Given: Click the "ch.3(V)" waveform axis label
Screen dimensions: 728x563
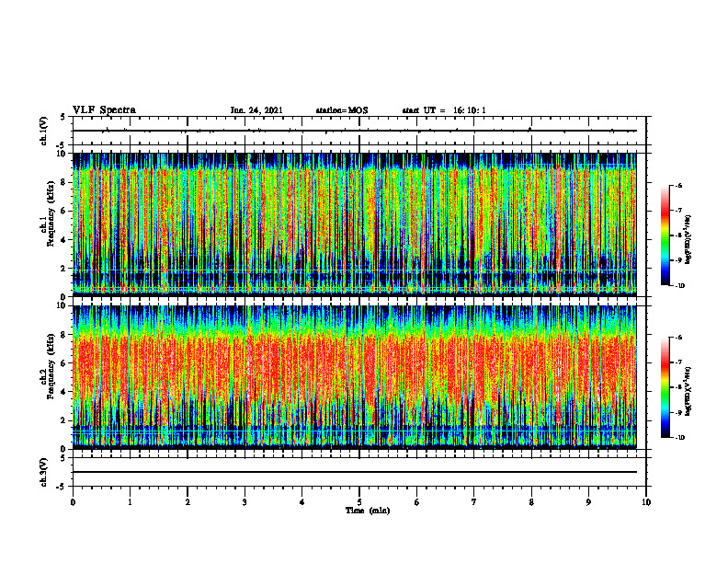Looking at the screenshot, I should click(44, 472).
